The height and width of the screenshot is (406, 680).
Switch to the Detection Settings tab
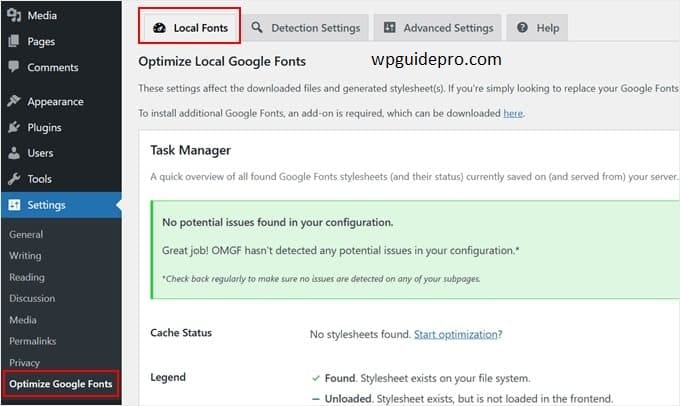click(305, 28)
